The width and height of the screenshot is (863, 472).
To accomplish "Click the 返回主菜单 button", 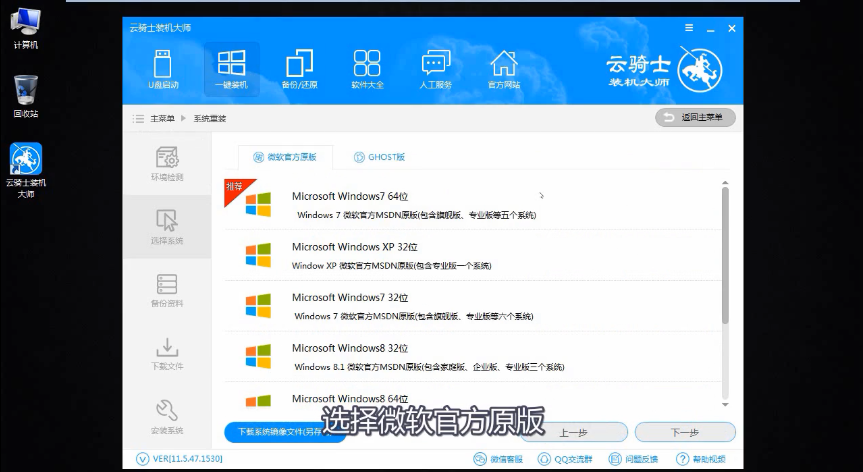I will click(x=695, y=117).
